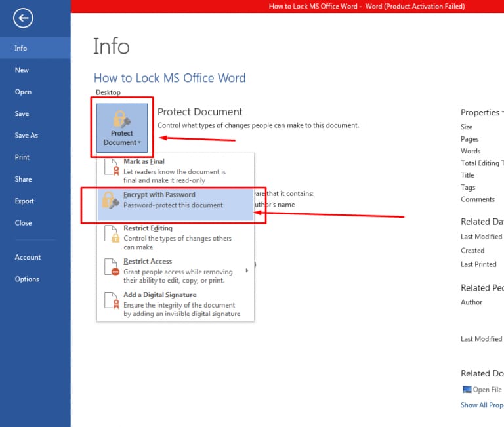Click the Protect Document lock icon

pos(122,119)
